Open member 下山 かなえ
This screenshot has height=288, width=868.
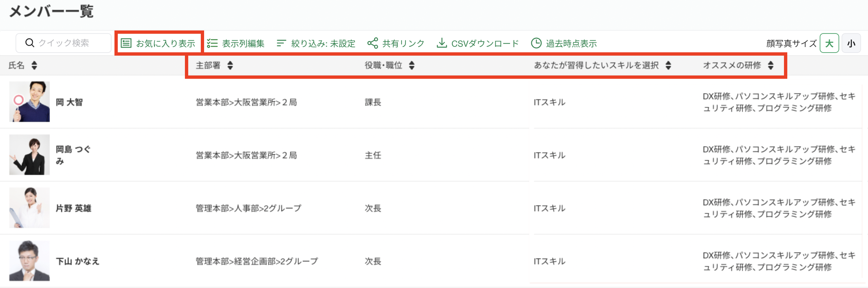coord(77,262)
